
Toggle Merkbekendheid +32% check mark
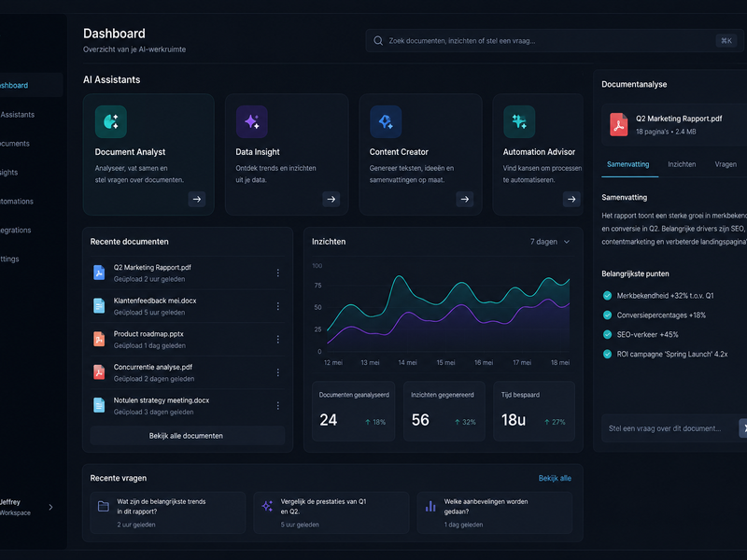point(607,296)
